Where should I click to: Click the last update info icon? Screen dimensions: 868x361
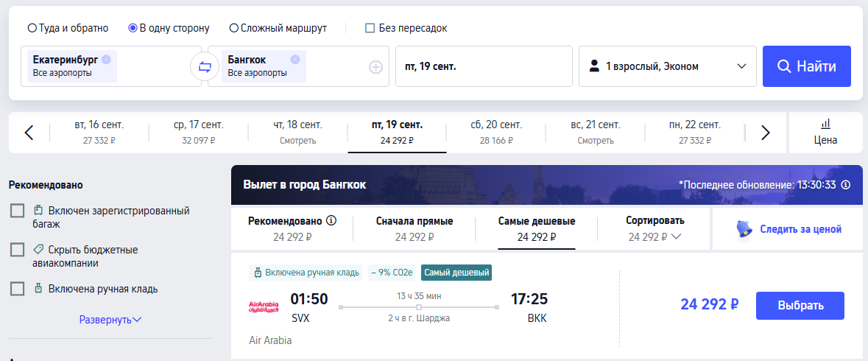(845, 185)
